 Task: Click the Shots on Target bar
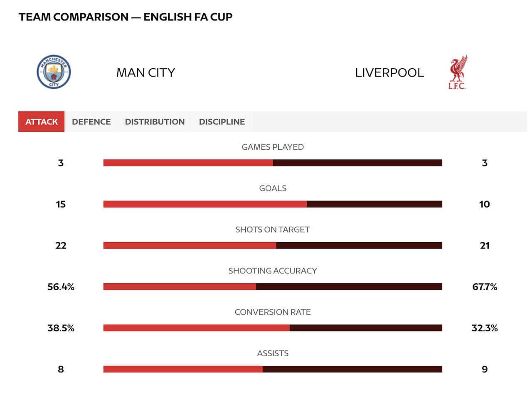tap(273, 245)
